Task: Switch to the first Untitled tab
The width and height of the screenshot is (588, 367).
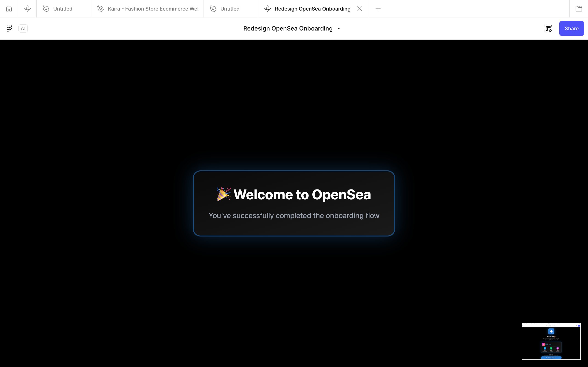Action: coord(63,9)
